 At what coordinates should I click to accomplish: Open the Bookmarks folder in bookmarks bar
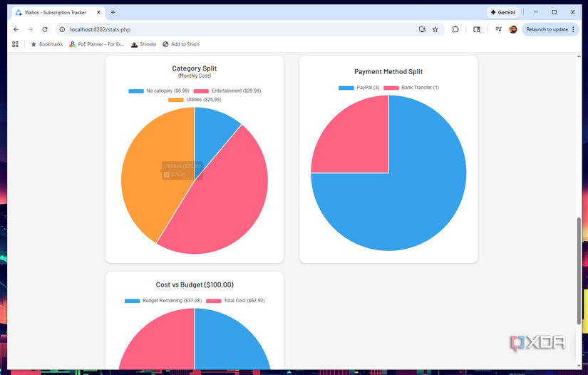[47, 44]
